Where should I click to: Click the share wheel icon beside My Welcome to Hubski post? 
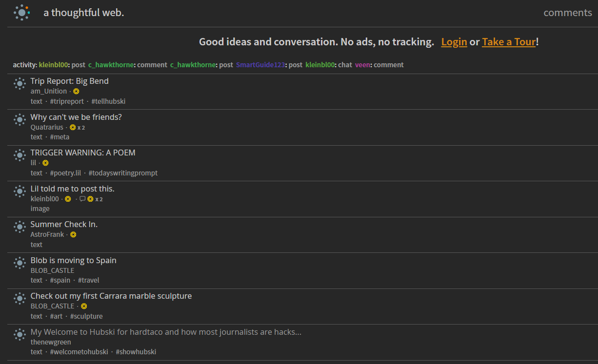[20, 334]
